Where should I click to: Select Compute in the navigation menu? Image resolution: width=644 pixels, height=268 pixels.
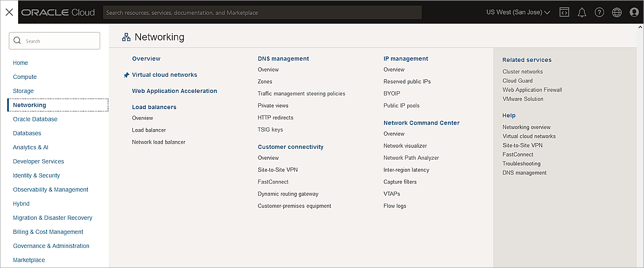pyautogui.click(x=25, y=77)
